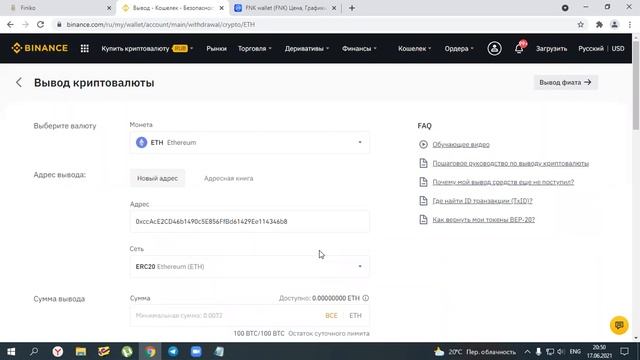The width and height of the screenshot is (640, 360).
Task: Open the Chrome profile avatar icon
Action: pyautogui.click(x=614, y=24)
